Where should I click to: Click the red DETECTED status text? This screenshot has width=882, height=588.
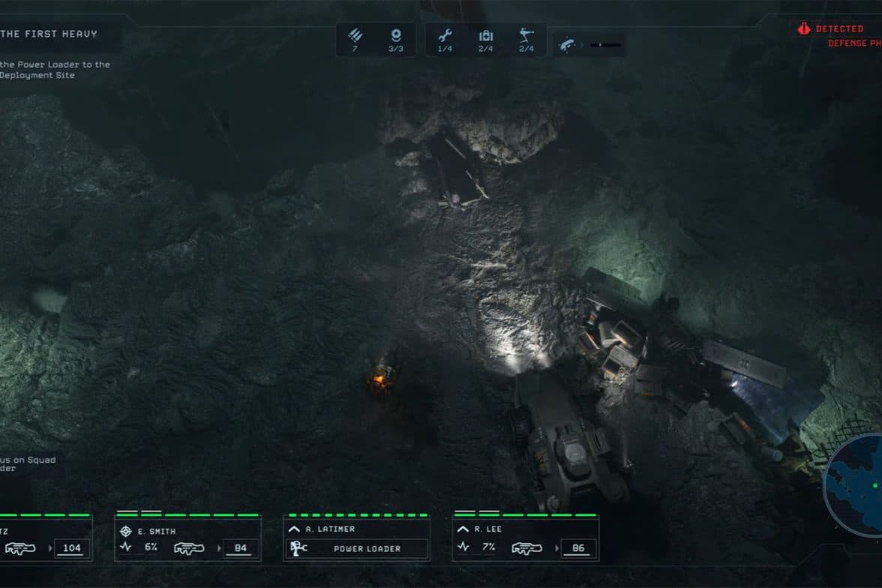click(839, 28)
